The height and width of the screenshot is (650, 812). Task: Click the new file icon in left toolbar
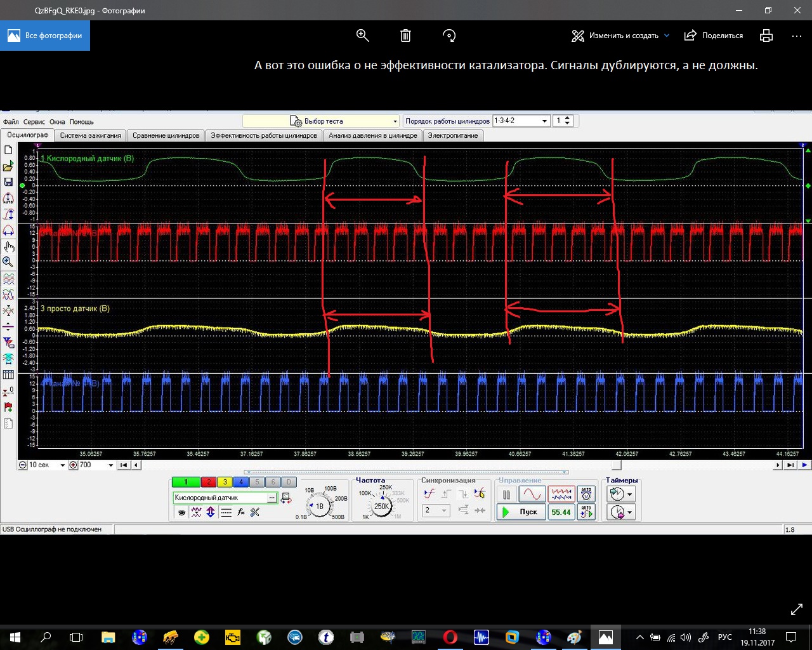8,150
